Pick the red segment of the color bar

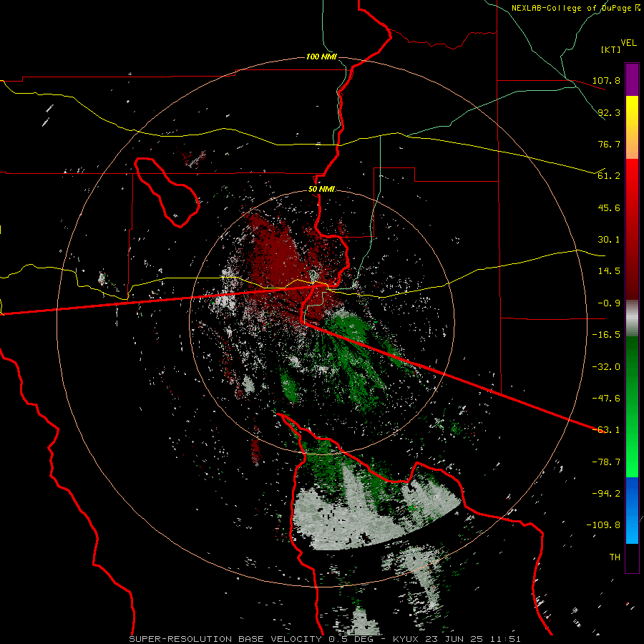click(632, 229)
